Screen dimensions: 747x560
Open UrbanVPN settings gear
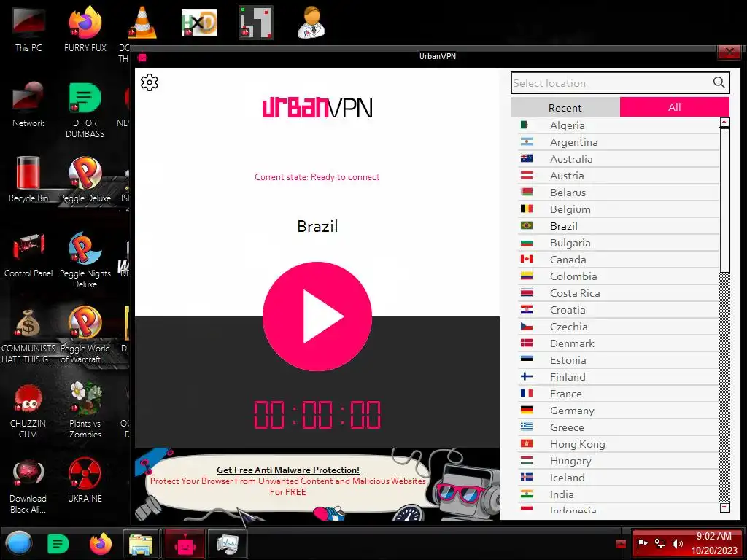pyautogui.click(x=150, y=82)
